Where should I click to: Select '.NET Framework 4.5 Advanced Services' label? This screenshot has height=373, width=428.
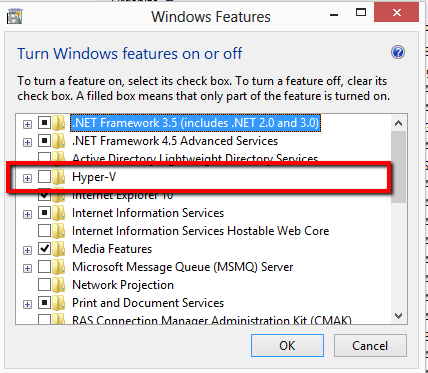pyautogui.click(x=175, y=141)
